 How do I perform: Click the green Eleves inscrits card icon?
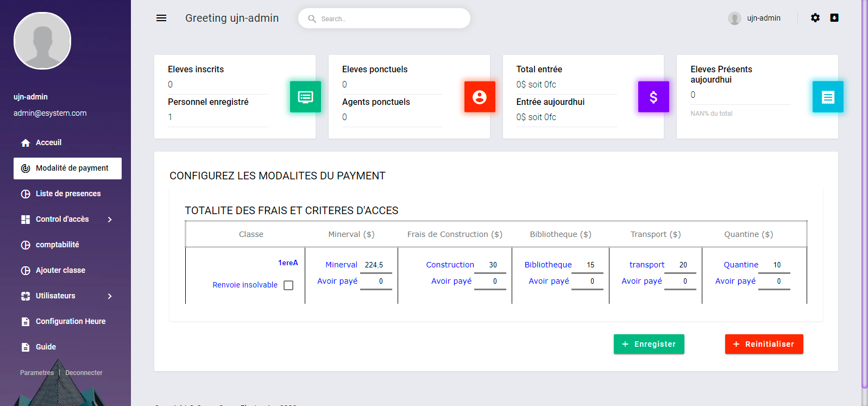point(305,97)
